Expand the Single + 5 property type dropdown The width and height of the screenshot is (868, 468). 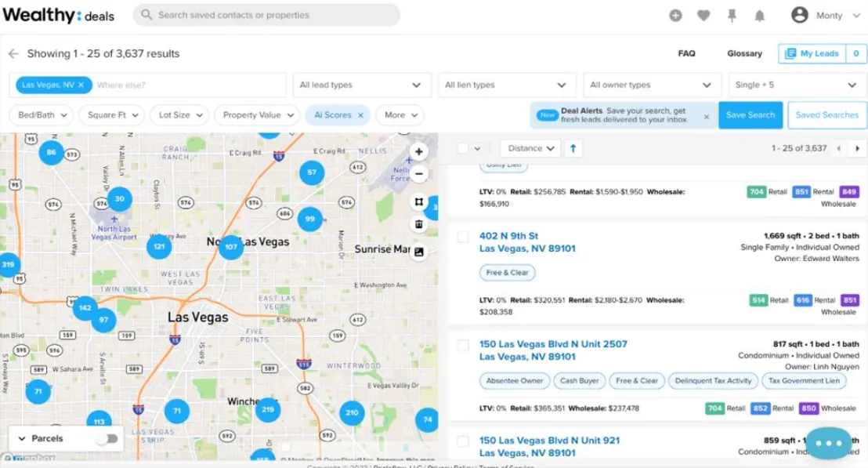click(x=797, y=85)
